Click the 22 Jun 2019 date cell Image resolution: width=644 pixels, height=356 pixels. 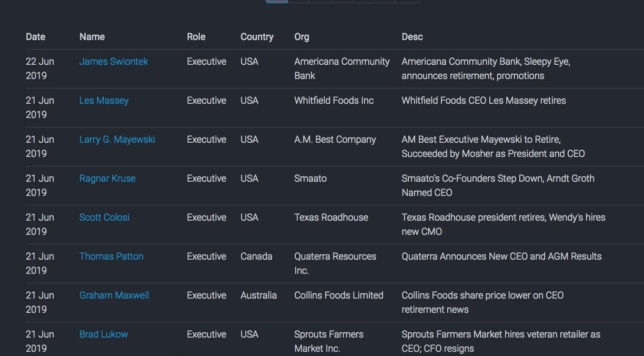tap(40, 68)
